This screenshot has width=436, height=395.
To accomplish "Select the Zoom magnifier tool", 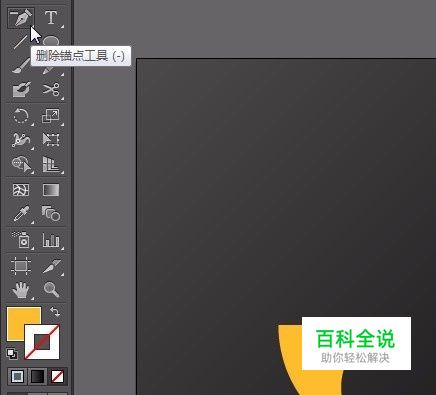I will click(51, 289).
